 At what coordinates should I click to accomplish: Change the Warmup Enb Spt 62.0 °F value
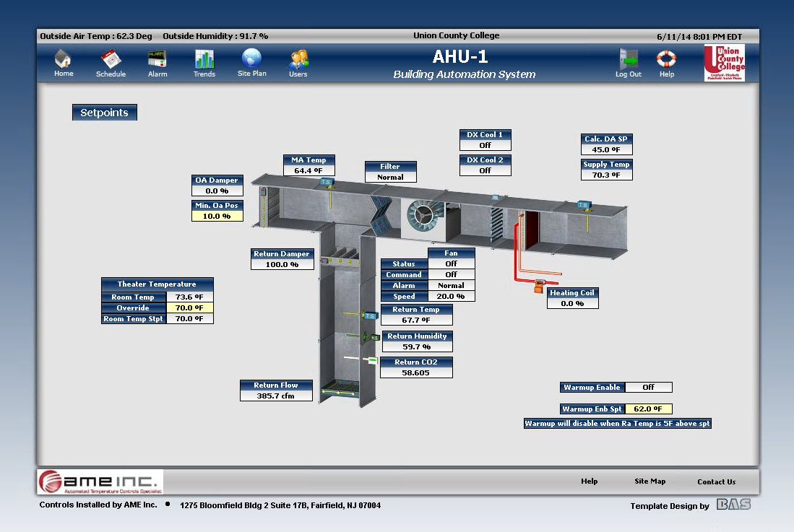click(x=648, y=409)
